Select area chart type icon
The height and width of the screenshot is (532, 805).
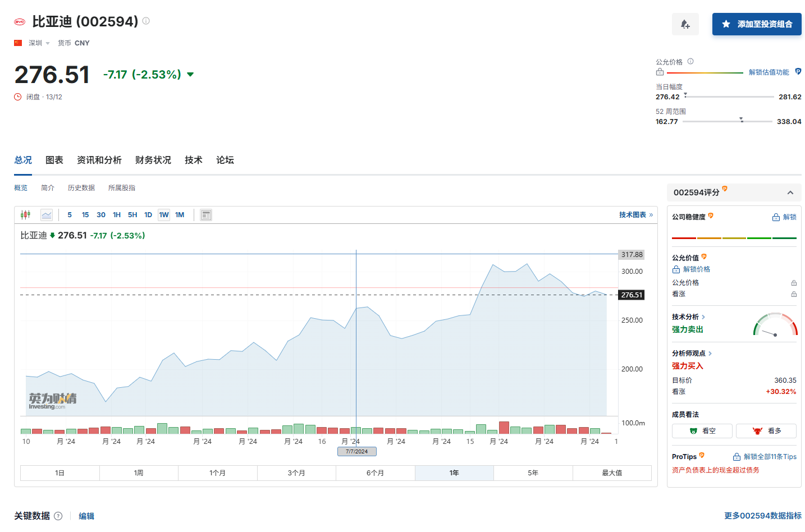click(x=47, y=215)
